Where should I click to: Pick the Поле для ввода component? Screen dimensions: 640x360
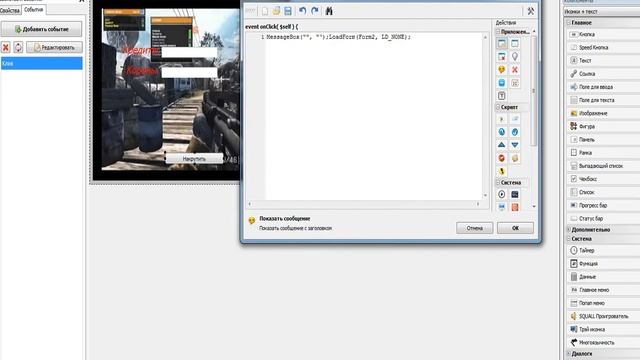[x=602, y=87]
